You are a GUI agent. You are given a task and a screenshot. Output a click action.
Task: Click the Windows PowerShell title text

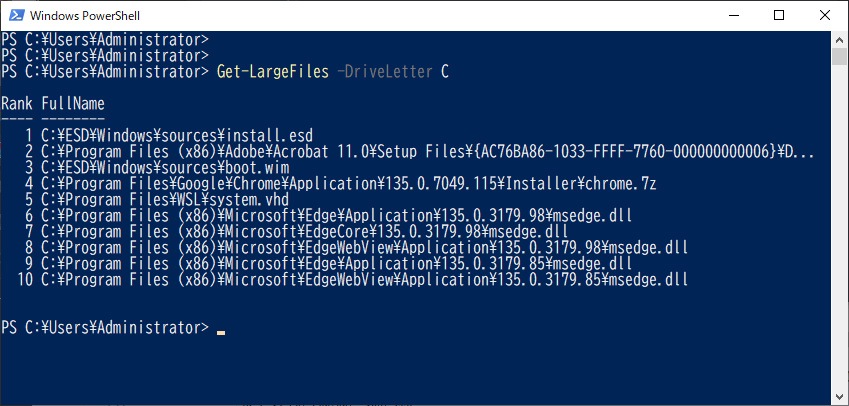click(x=85, y=16)
